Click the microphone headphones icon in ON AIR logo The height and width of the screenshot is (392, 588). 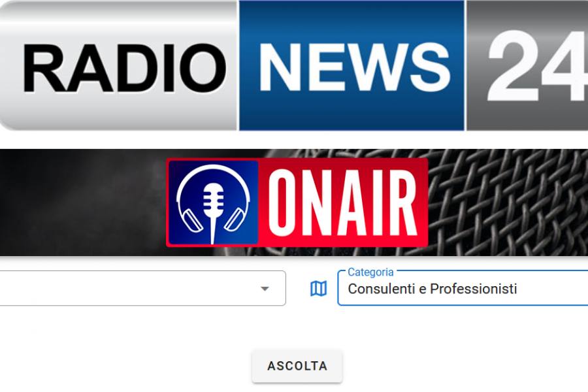click(213, 203)
